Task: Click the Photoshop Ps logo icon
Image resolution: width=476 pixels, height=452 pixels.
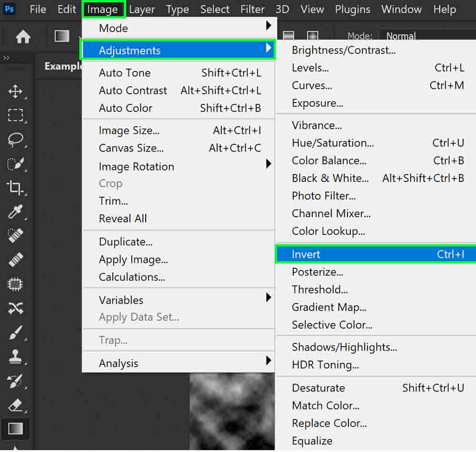Action: click(x=10, y=9)
